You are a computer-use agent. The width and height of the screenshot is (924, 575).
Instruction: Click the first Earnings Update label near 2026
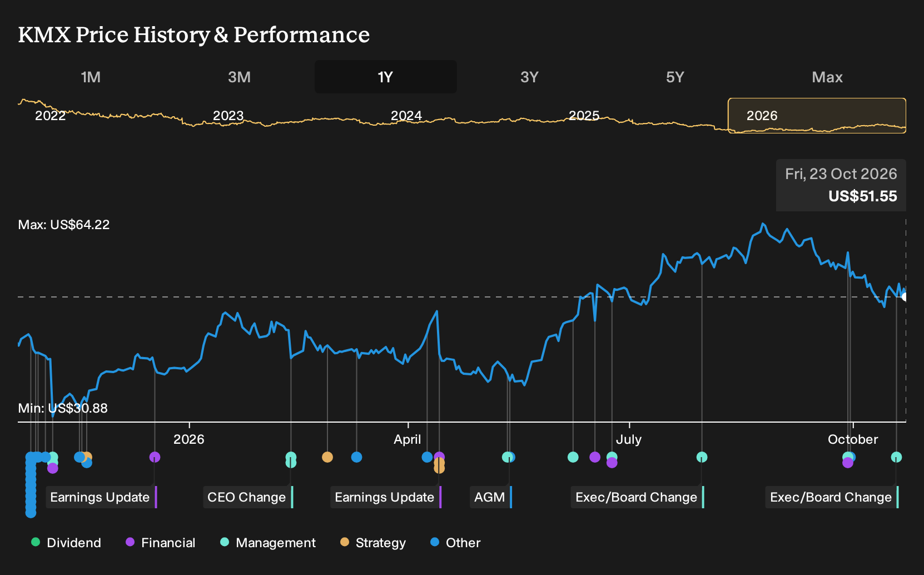point(102,497)
